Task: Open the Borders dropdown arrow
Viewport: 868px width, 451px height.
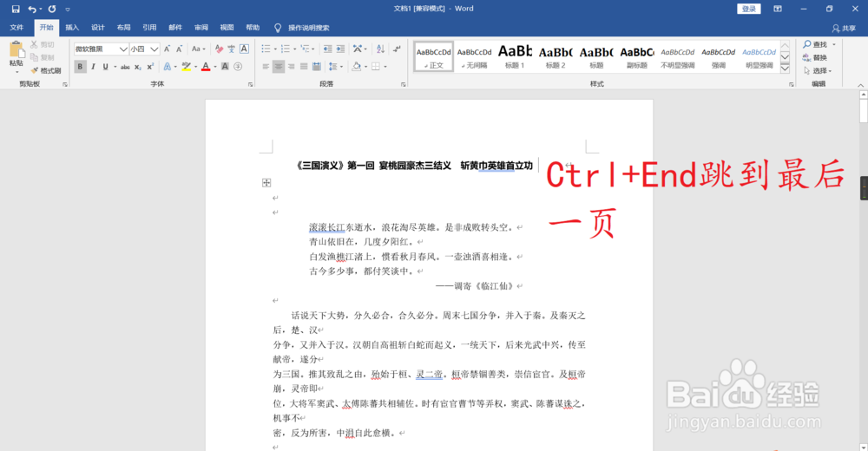Action: 385,67
